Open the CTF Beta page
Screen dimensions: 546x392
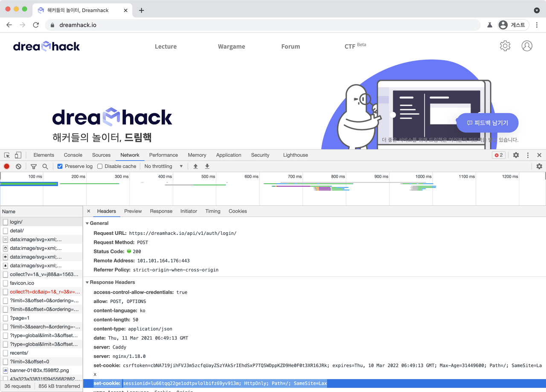click(355, 46)
